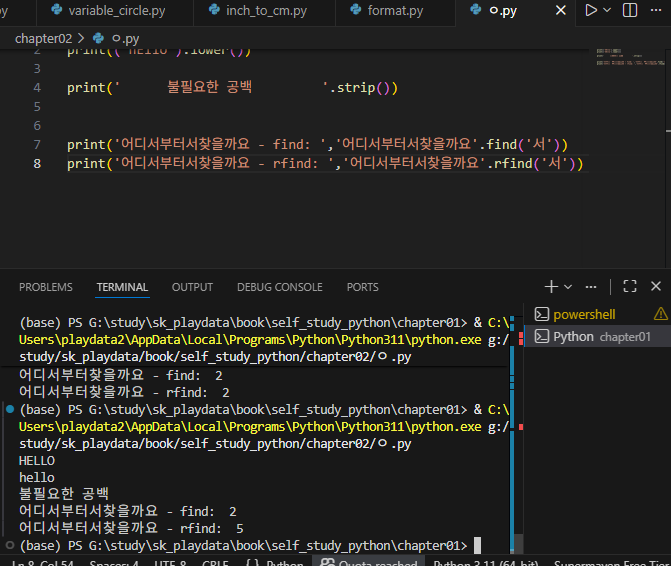Click the Quota reached status item

pos(369,561)
